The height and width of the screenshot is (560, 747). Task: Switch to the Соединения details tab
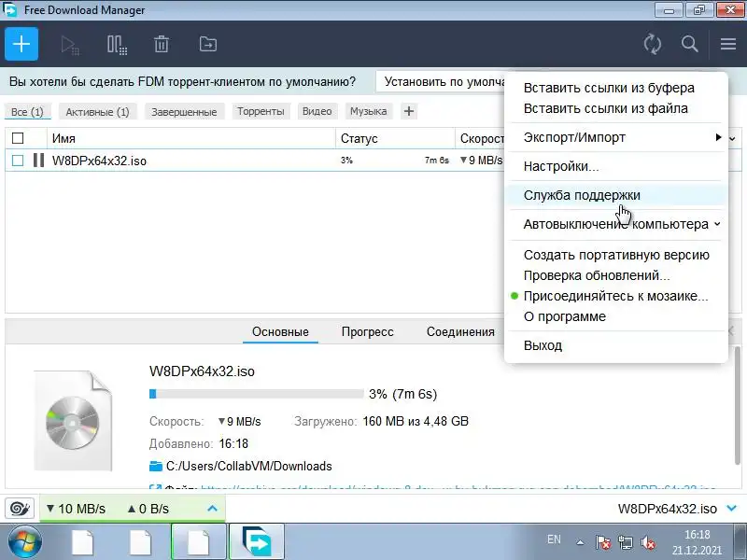tap(460, 332)
